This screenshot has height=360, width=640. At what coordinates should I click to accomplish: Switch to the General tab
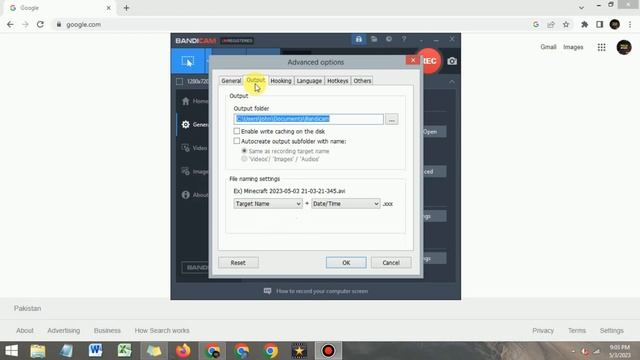231,81
